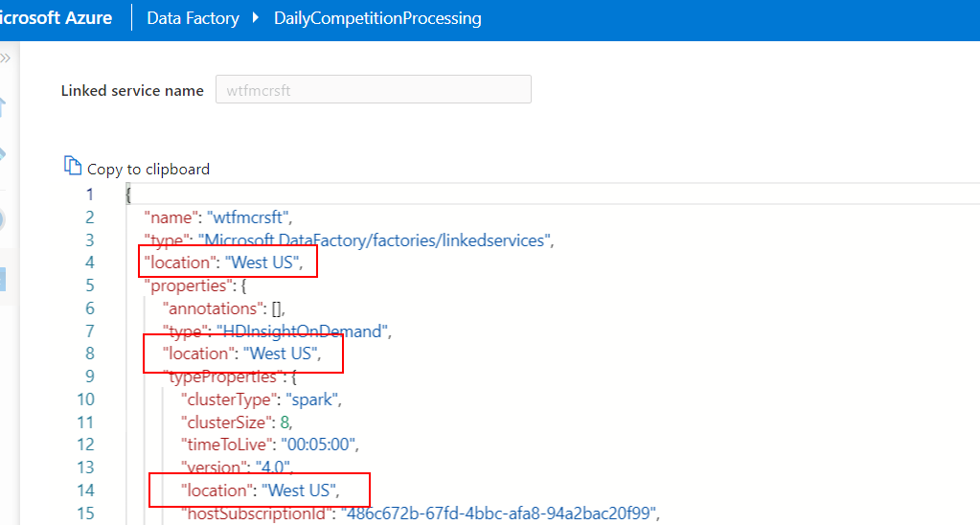The width and height of the screenshot is (980, 525).
Task: Click the Linked service name label
Action: (132, 91)
